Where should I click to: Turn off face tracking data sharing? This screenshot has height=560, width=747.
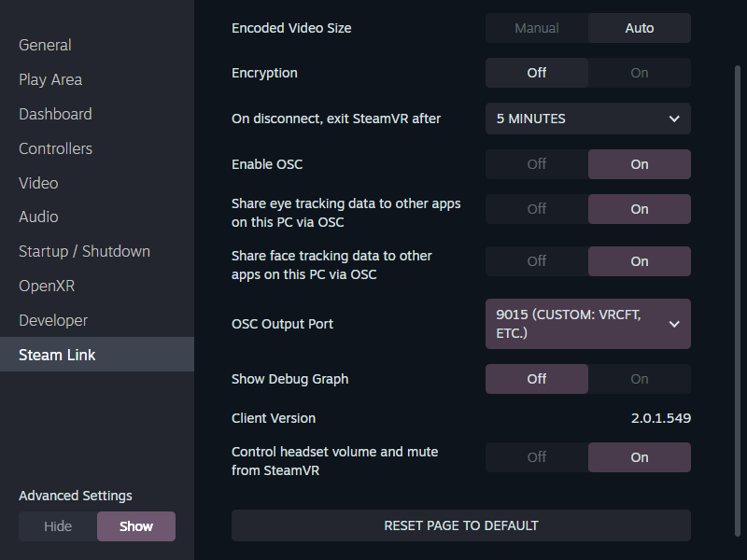click(537, 261)
